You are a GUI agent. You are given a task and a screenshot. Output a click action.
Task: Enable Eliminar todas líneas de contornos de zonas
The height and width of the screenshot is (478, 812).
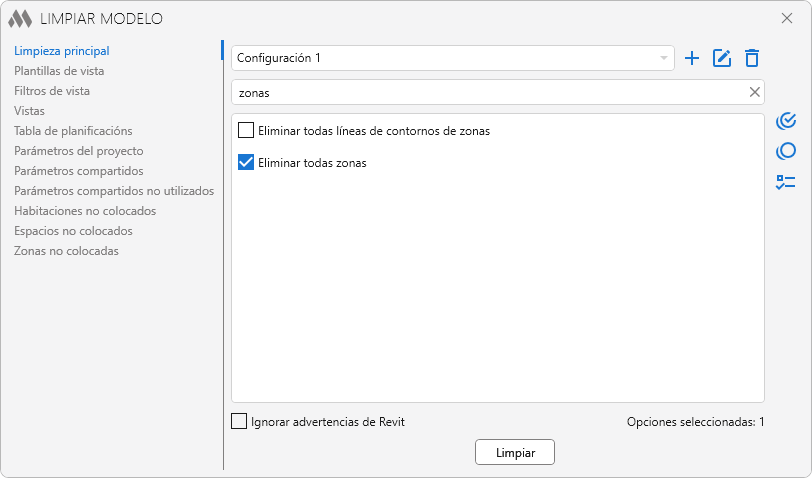(x=246, y=130)
